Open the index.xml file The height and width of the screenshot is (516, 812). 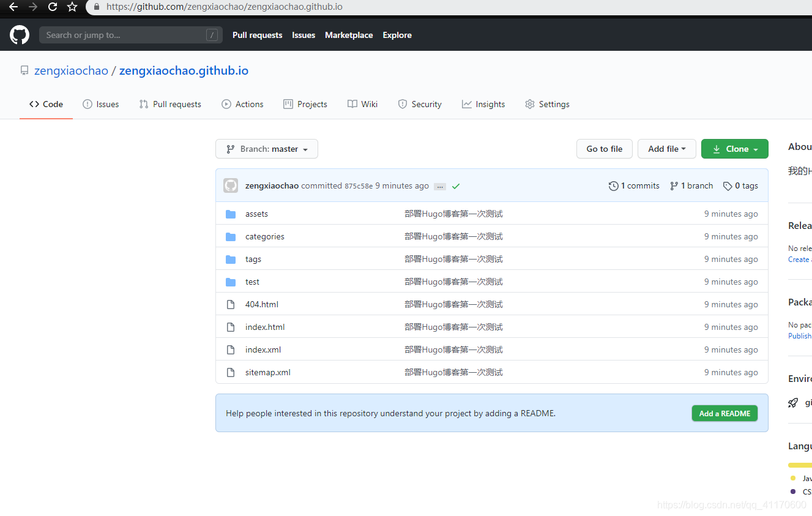tap(263, 350)
